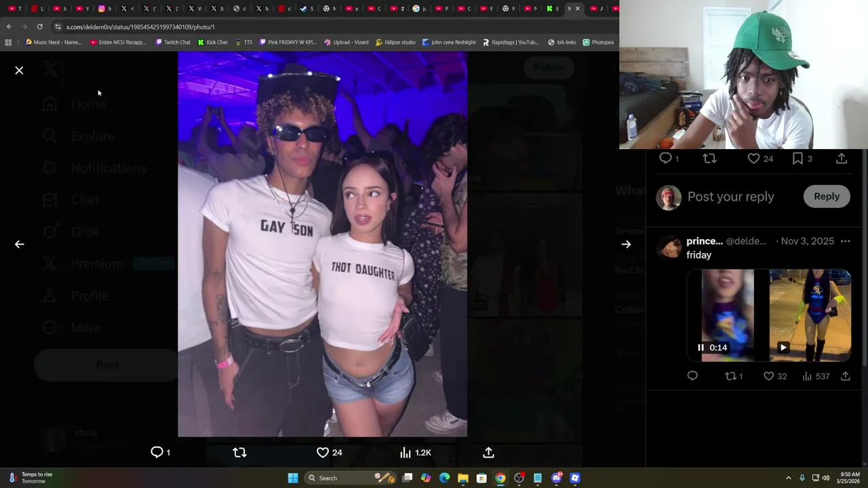Open Eklipse studio bookmark

tap(395, 42)
